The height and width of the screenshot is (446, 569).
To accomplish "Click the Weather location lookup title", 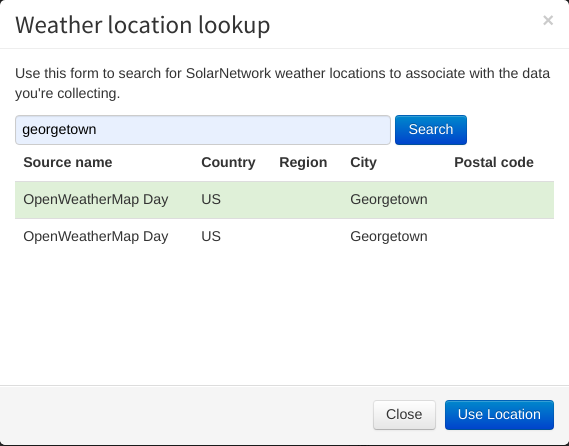I will tap(143, 25).
